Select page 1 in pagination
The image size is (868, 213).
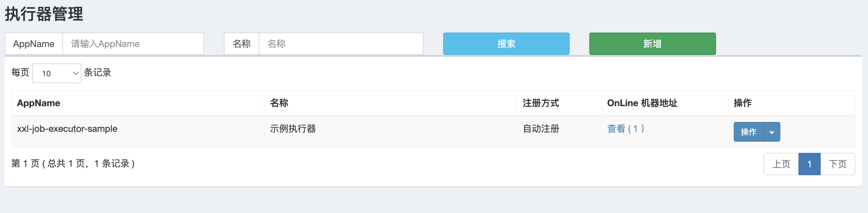click(x=809, y=164)
